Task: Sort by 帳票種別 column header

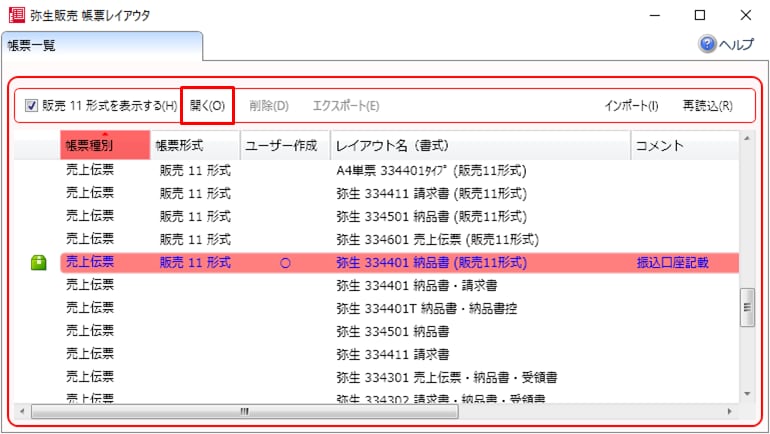Action: 105,145
